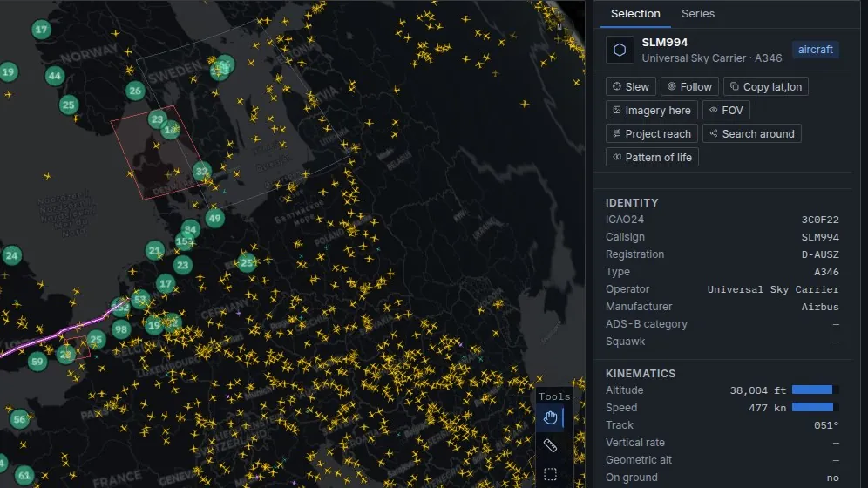Image resolution: width=868 pixels, height=488 pixels.
Task: Switch to the Series tab
Action: pyautogui.click(x=697, y=14)
